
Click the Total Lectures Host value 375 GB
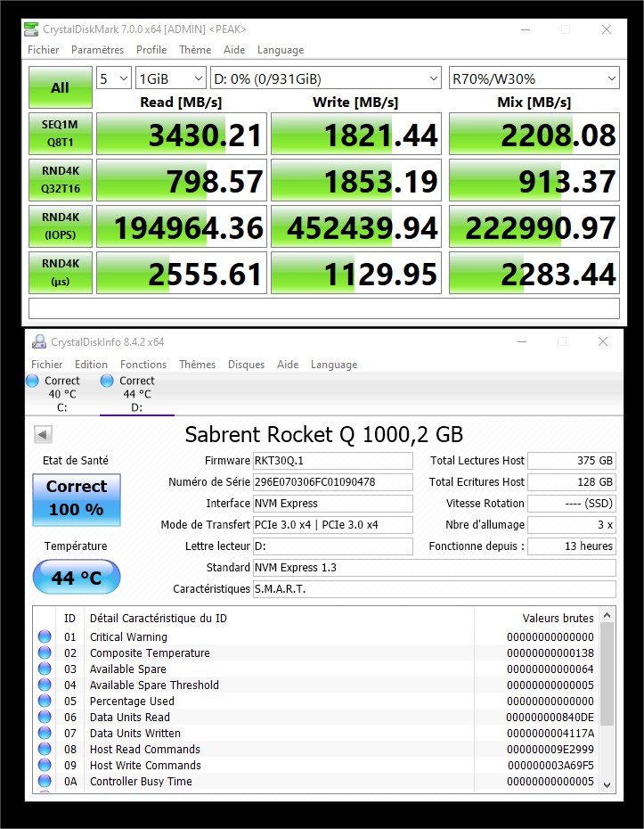click(x=572, y=461)
